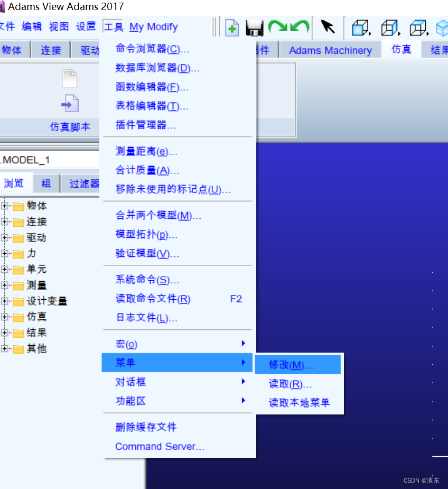Open the 宏 submenu arrow

pyautogui.click(x=244, y=343)
